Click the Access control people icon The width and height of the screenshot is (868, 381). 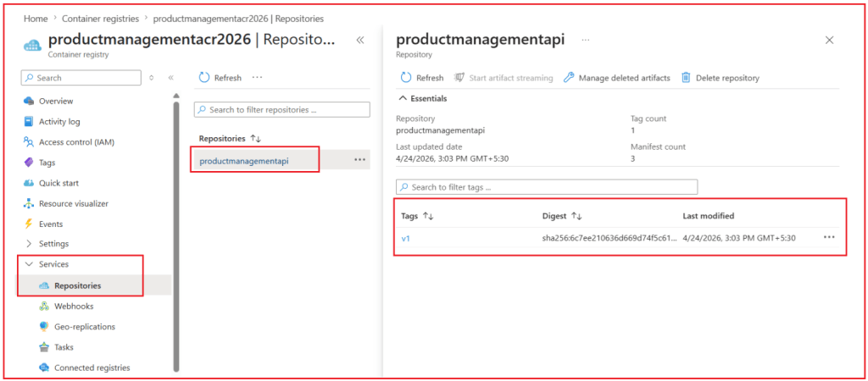click(x=29, y=142)
